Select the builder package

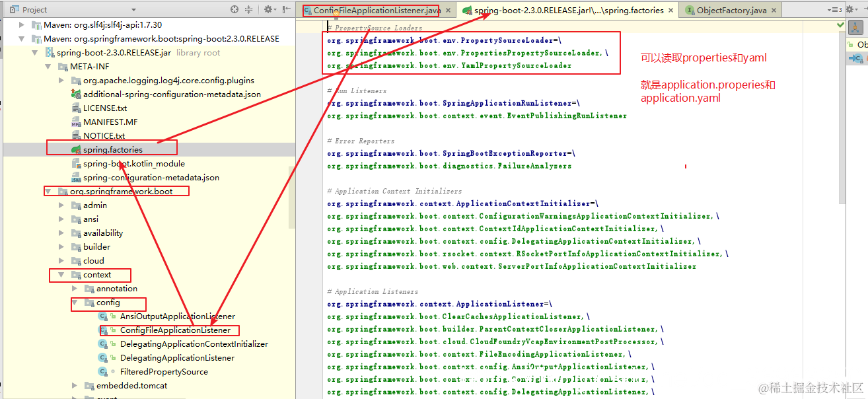pyautogui.click(x=96, y=246)
